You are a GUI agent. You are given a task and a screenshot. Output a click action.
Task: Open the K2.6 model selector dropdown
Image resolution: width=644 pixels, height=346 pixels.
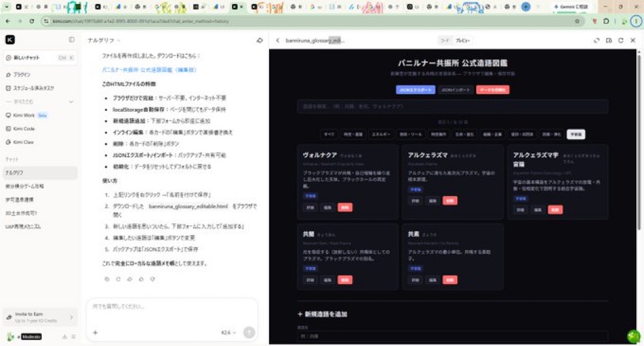(x=229, y=332)
